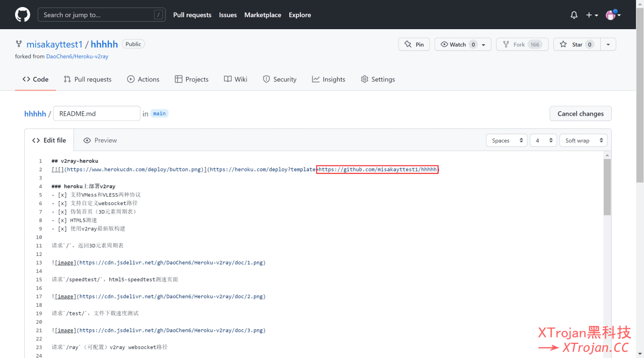Select the Soft wrap mode dropdown
The height and width of the screenshot is (358, 644).
(583, 140)
